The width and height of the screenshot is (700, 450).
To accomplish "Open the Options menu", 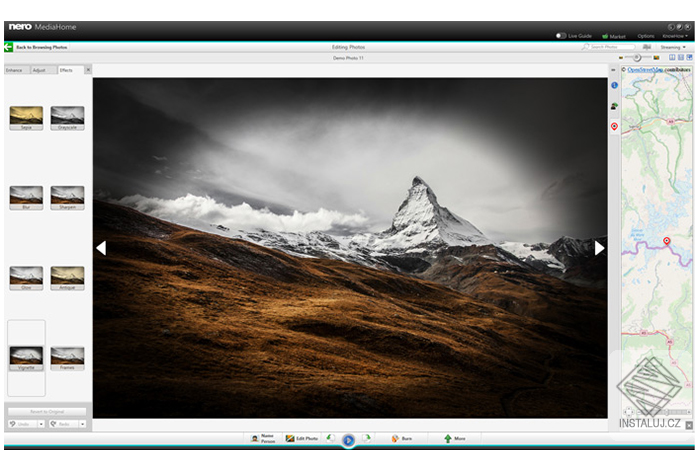I will [x=646, y=36].
